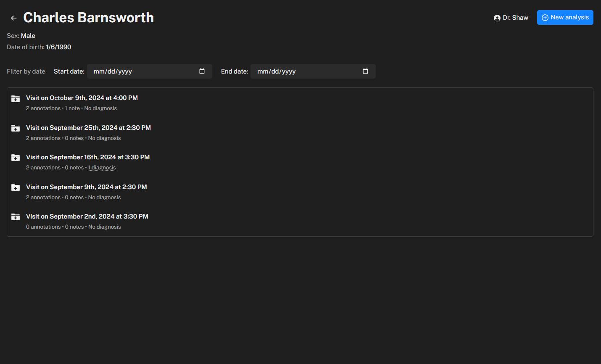Screen dimensions: 601x364
Task: Click the underlined '1 diagnosis' link
Action: [x=102, y=168]
